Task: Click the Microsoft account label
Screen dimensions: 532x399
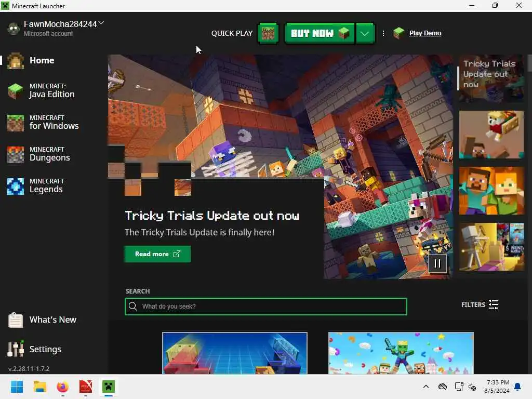Action: tap(48, 34)
